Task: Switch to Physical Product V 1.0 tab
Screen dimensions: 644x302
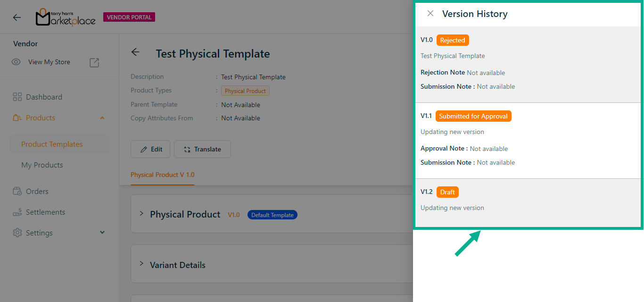Action: point(162,175)
